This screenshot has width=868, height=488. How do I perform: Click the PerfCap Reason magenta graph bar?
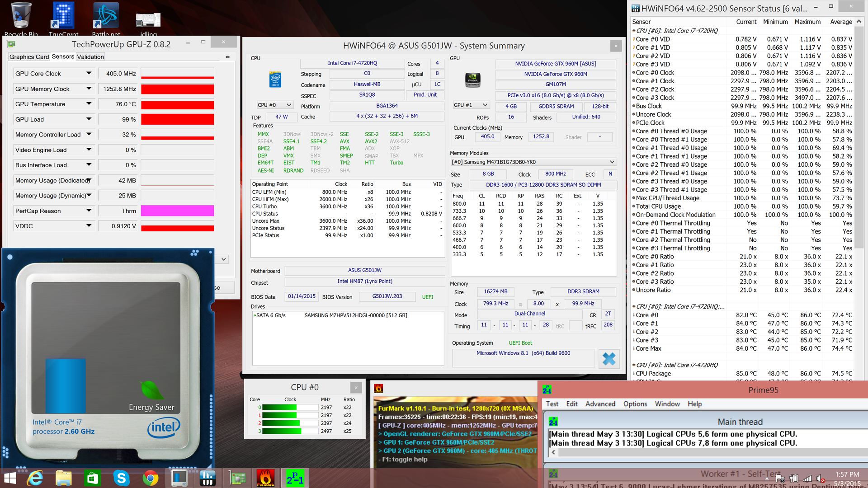(177, 211)
